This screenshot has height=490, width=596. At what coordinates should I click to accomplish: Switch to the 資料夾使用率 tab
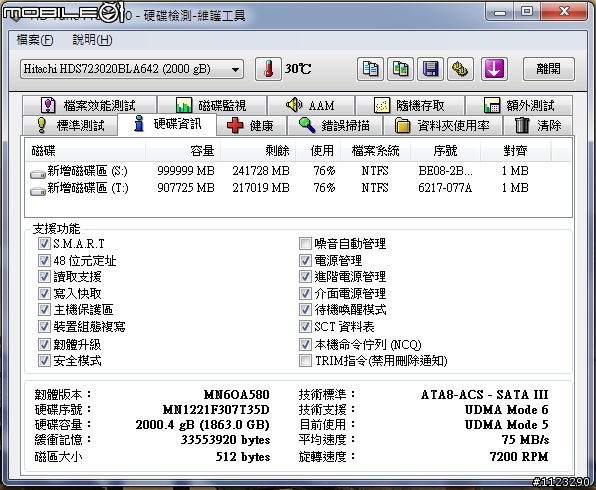(442, 125)
